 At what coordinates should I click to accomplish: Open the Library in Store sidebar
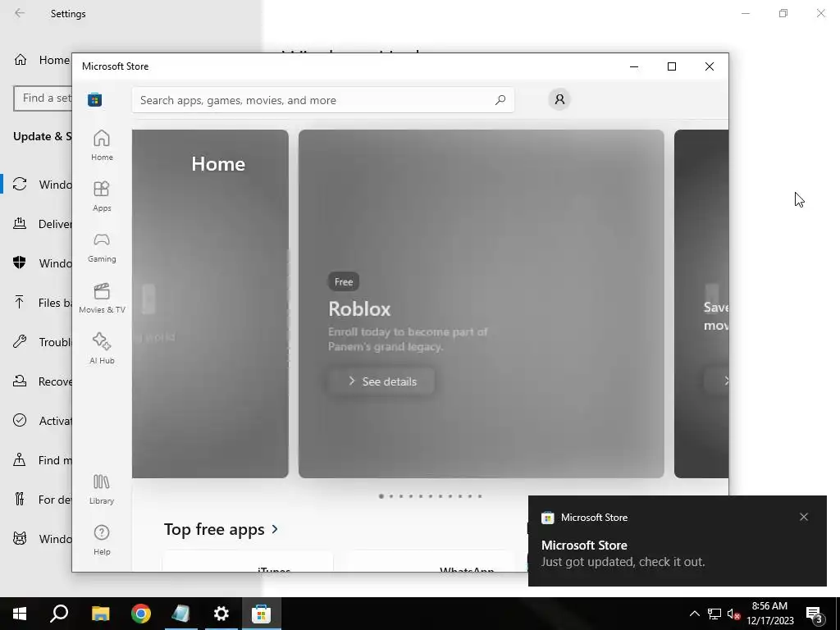click(102, 489)
